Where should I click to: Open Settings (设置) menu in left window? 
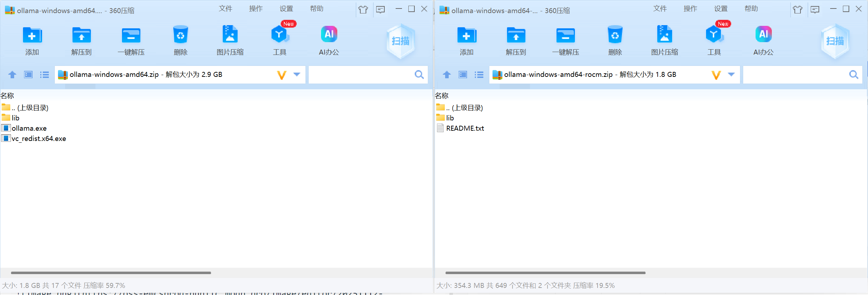pyautogui.click(x=286, y=8)
